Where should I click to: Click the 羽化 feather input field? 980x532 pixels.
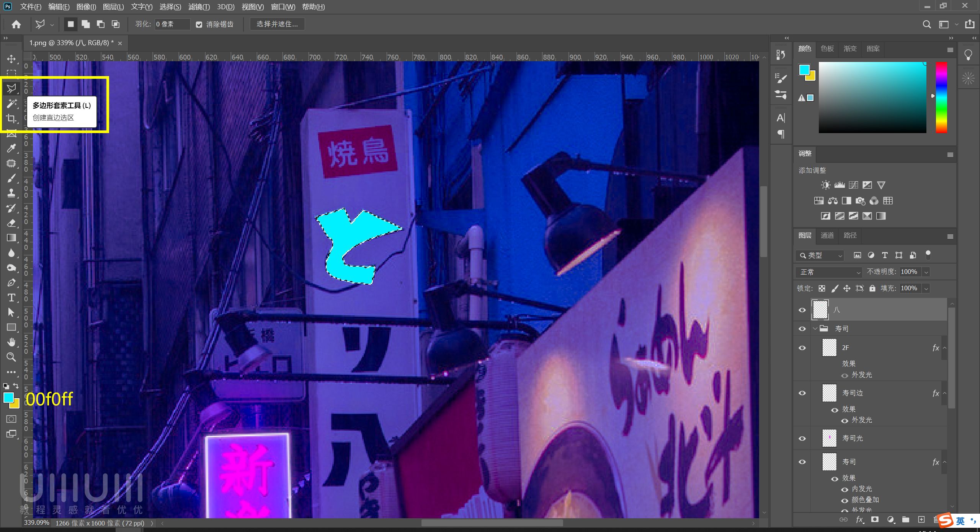click(172, 24)
